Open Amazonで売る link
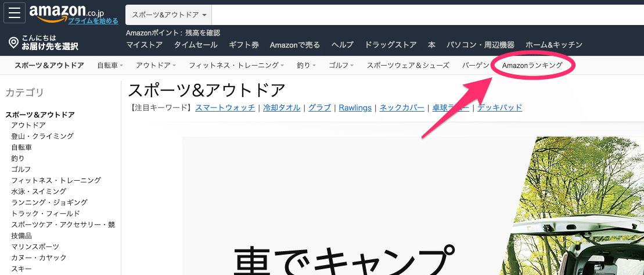Screen dimensions: 644x275 tap(295, 45)
